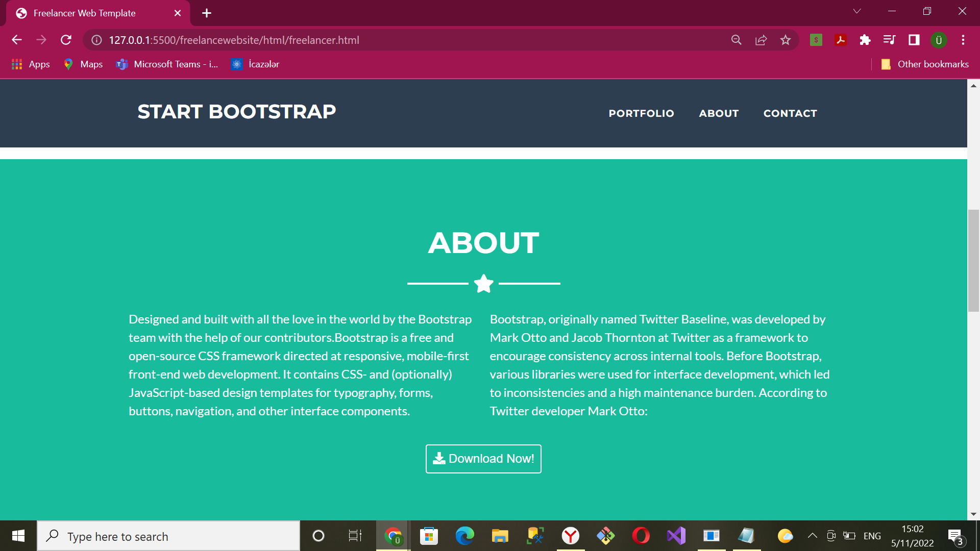Toggle Chrome side panel

click(x=914, y=40)
